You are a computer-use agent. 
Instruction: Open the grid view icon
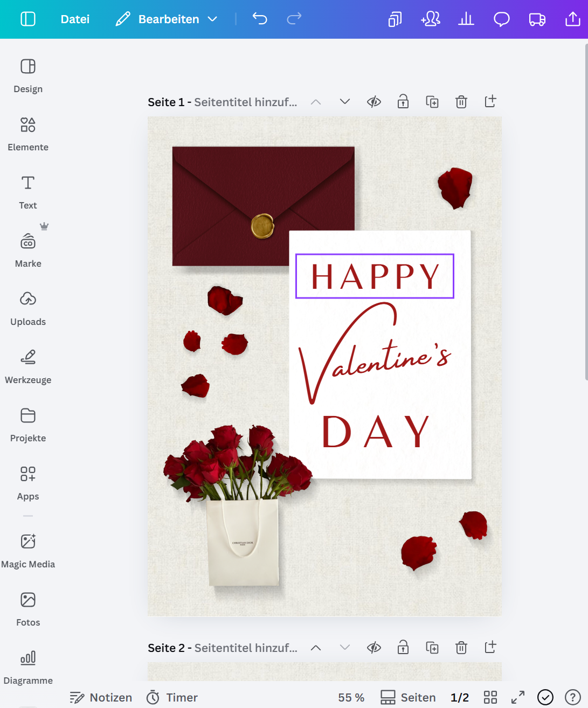[x=490, y=697]
